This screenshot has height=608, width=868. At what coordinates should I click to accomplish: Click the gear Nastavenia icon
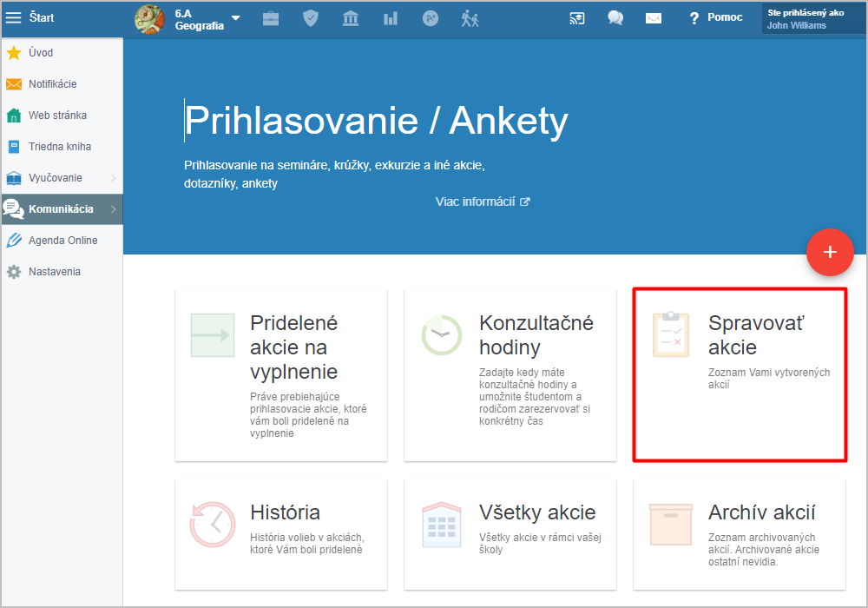[x=14, y=272]
